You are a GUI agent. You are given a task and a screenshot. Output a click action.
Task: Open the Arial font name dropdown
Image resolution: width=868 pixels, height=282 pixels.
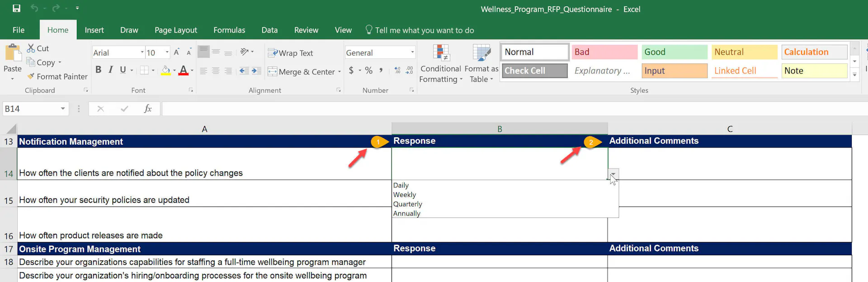click(x=142, y=53)
